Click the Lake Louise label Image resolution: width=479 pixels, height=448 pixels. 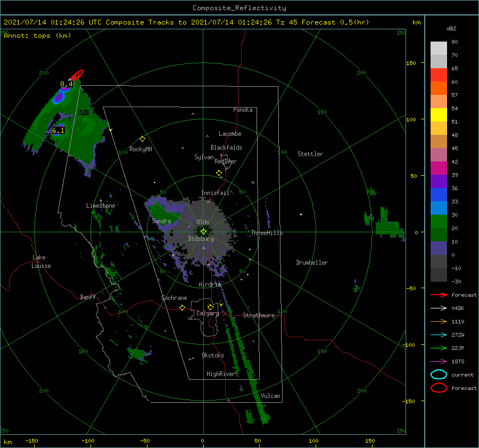[41, 262]
